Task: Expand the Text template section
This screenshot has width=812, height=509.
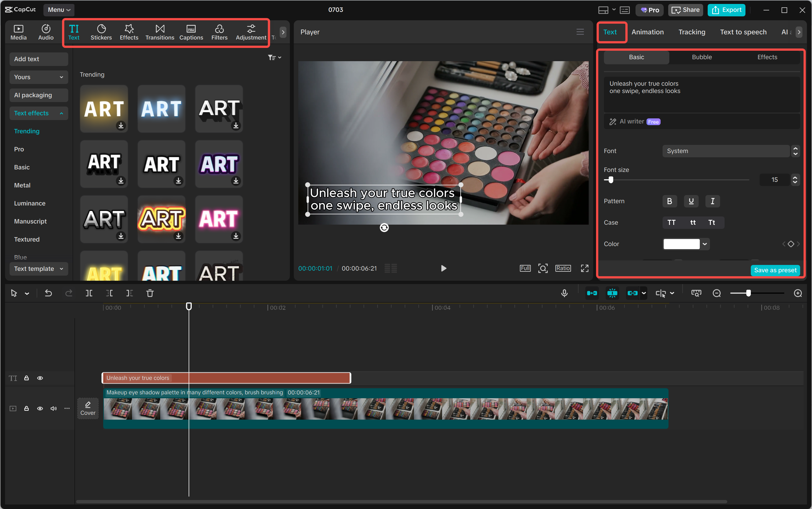Action: click(x=39, y=269)
